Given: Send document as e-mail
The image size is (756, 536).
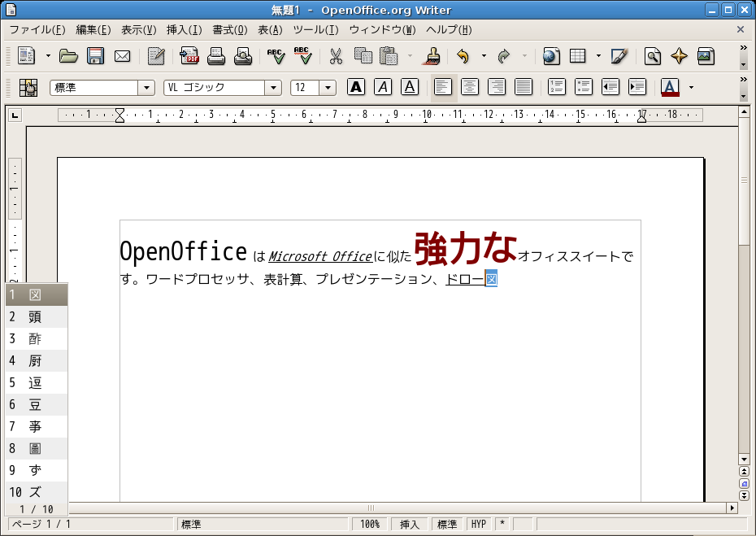Looking at the screenshot, I should coord(123,56).
